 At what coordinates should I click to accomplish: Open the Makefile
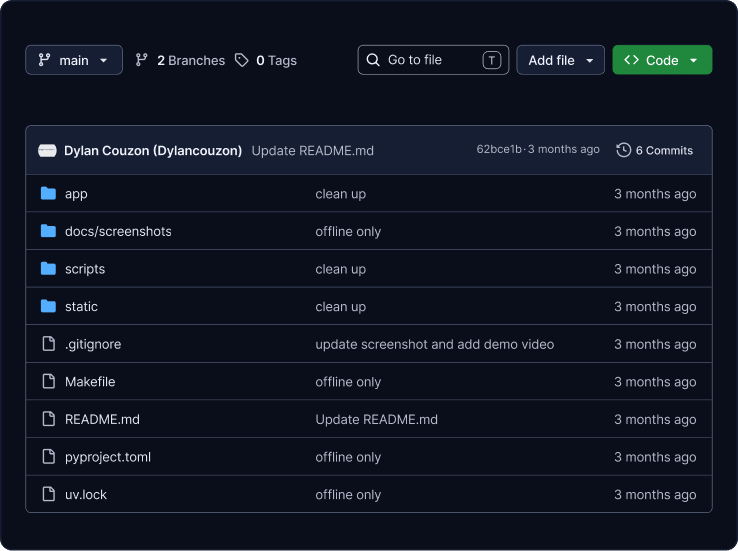coord(90,382)
